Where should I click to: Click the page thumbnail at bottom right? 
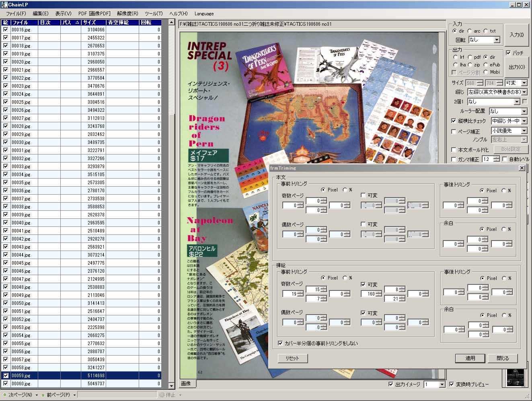coord(516,377)
